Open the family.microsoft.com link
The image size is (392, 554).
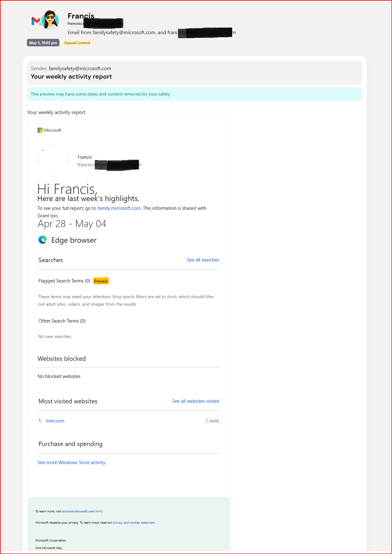point(119,208)
